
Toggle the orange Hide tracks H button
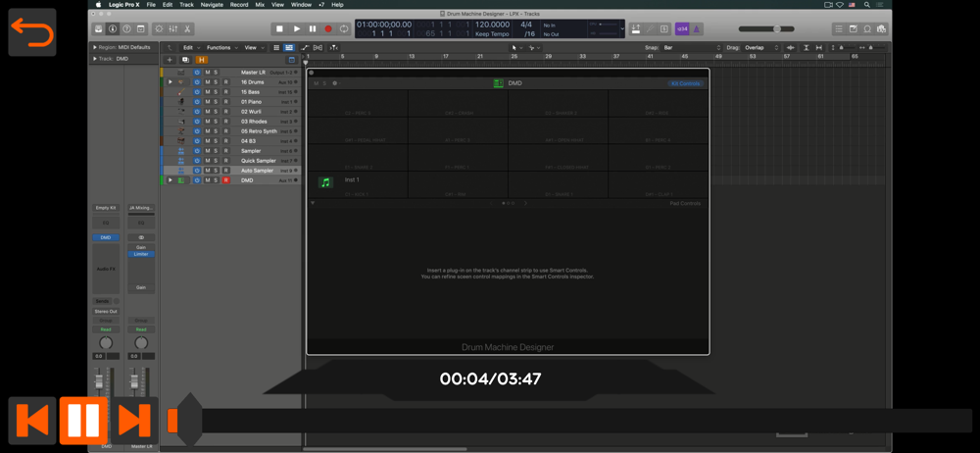click(201, 60)
